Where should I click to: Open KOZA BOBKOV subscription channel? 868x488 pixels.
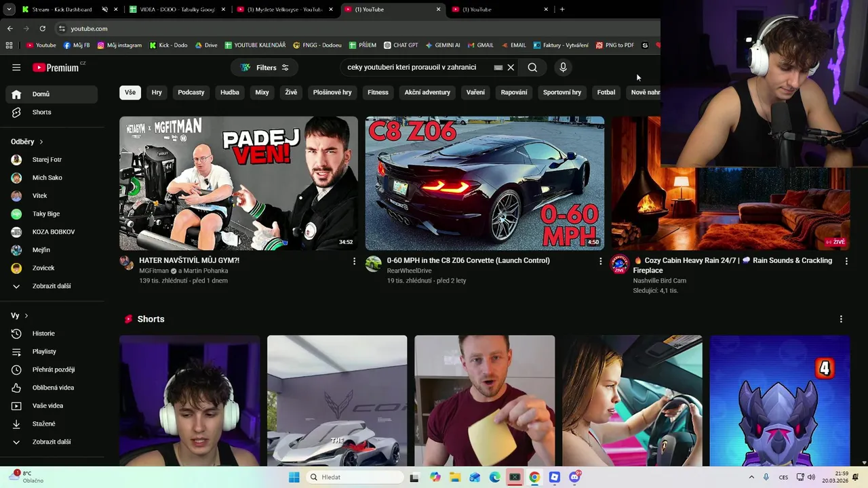[52, 232]
